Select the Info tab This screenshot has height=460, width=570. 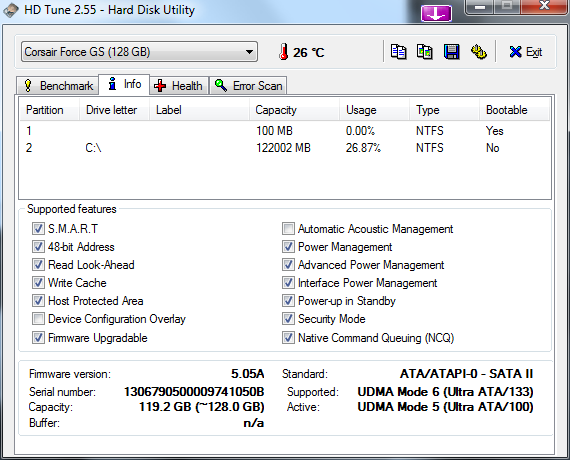(x=124, y=84)
